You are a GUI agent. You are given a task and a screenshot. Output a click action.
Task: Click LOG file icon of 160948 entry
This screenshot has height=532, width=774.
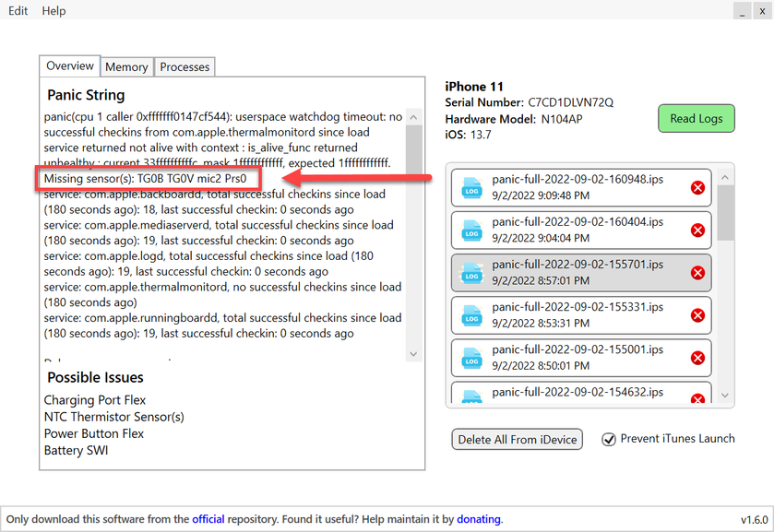coord(472,187)
